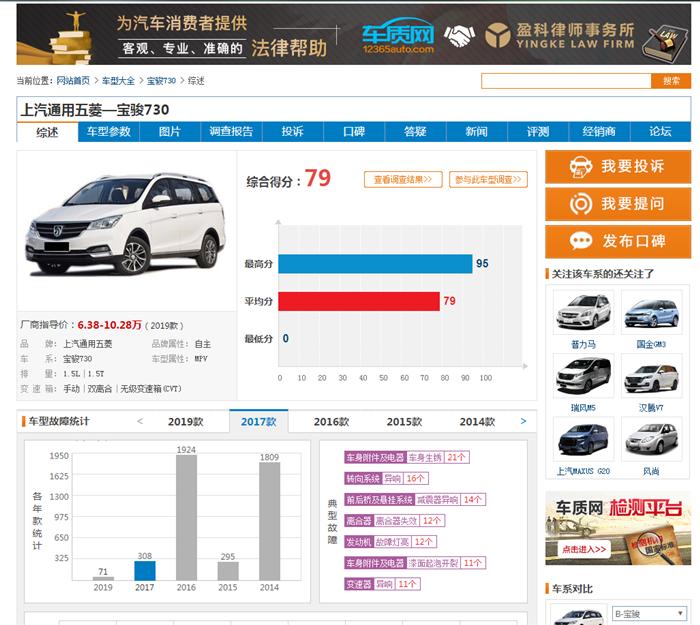The width and height of the screenshot is (700, 625).
Task: Click the 我要投诉 complaint button
Action: [x=618, y=167]
